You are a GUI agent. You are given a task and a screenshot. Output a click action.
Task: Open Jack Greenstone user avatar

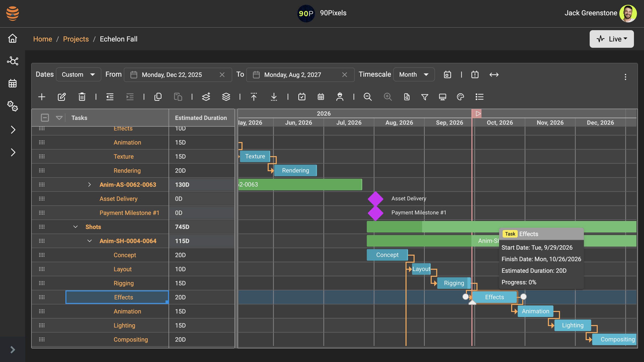628,13
